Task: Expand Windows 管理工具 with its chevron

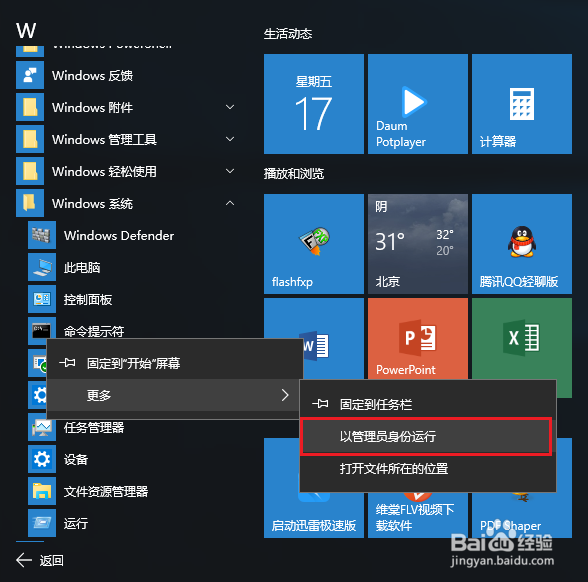Action: [230, 139]
